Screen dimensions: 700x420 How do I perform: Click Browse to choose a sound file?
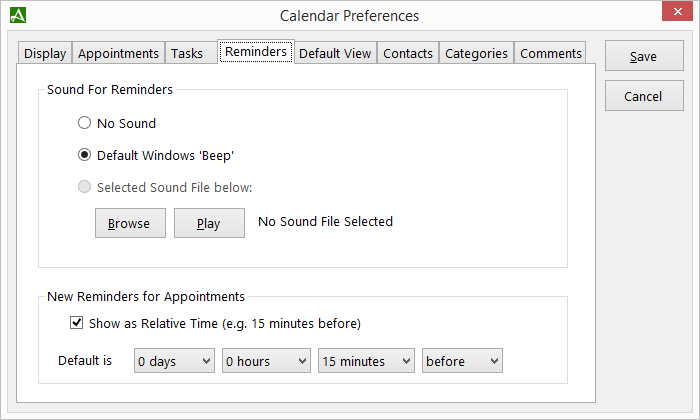130,223
